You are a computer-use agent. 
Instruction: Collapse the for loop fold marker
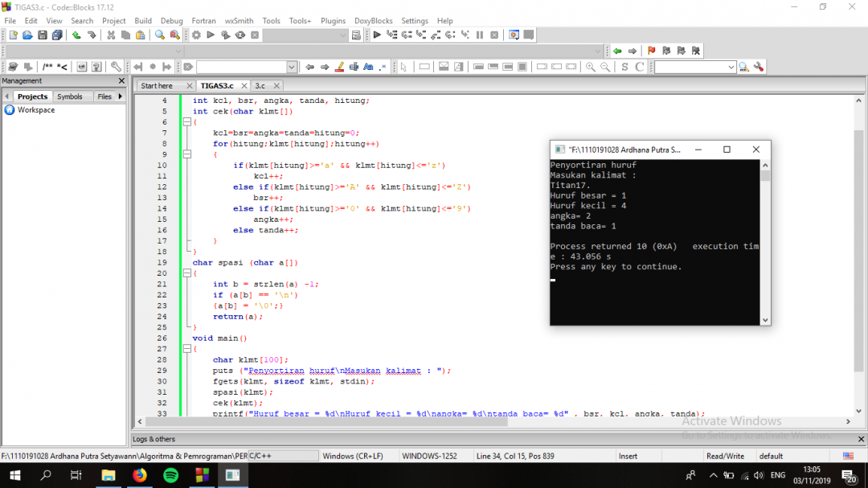click(x=187, y=154)
